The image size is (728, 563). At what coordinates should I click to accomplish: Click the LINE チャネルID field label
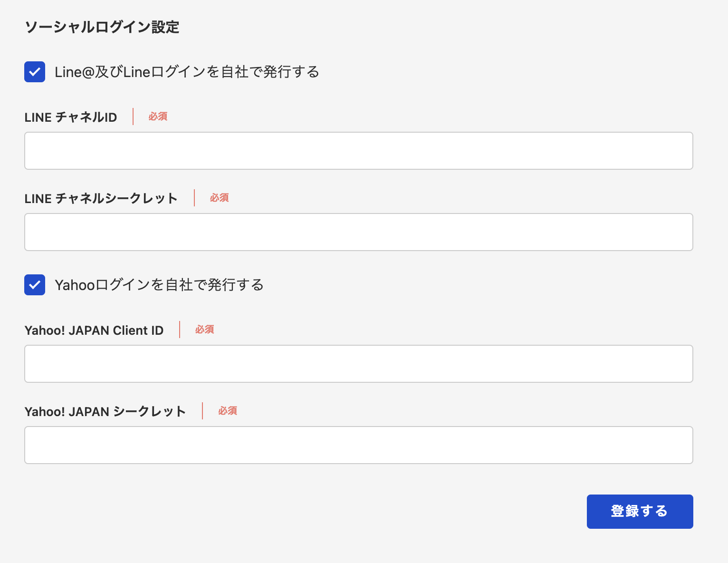[71, 117]
